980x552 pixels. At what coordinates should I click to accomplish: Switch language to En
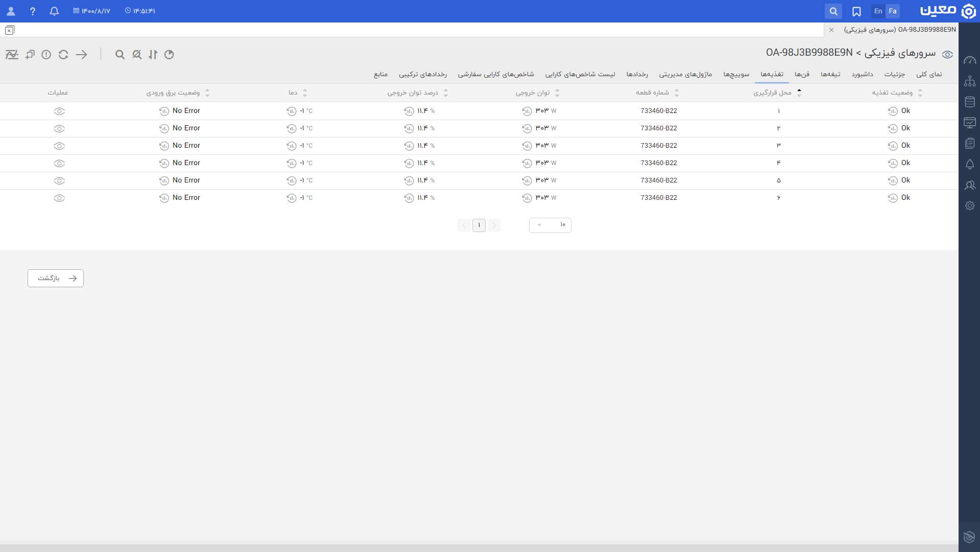pos(878,11)
